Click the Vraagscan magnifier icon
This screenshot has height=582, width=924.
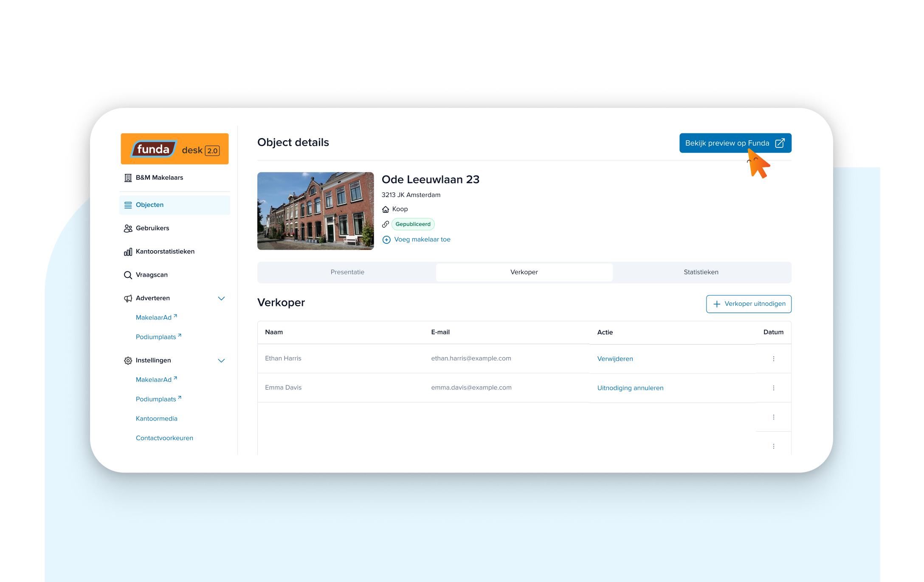128,275
